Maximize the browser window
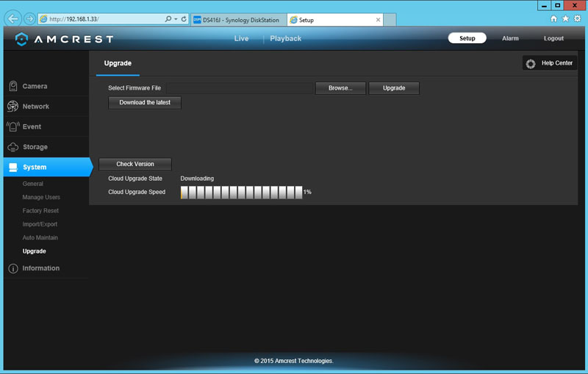 (557, 5)
